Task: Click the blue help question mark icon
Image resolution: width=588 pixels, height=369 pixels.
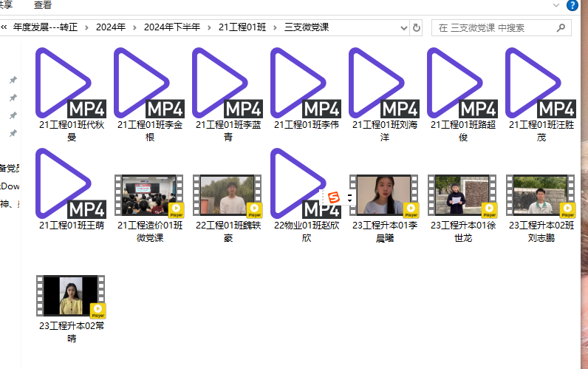Action: pos(572,5)
